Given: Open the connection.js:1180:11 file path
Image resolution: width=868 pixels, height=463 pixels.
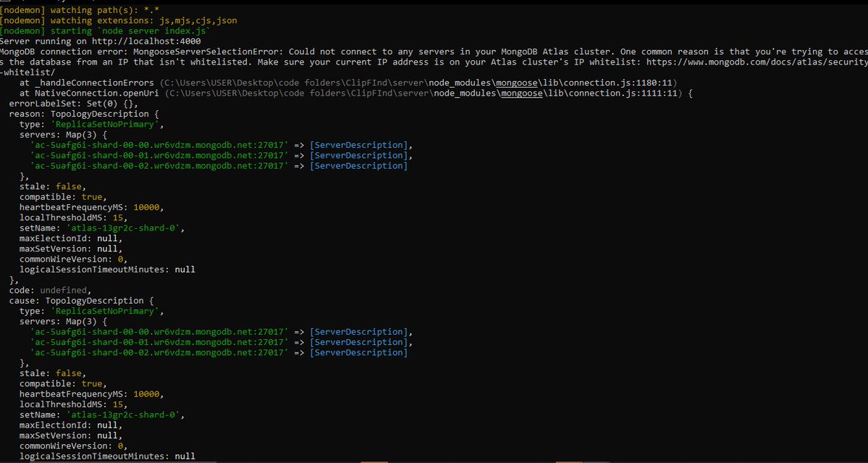Looking at the screenshot, I should [x=420, y=83].
